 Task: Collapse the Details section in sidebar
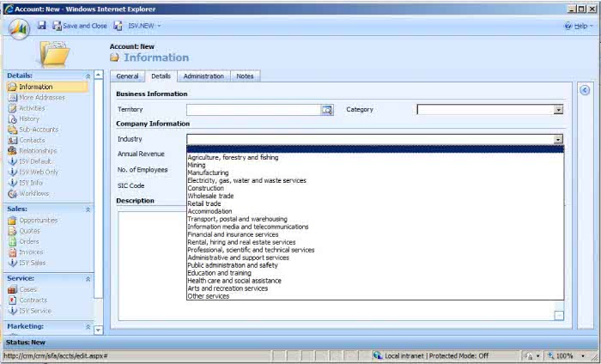88,76
